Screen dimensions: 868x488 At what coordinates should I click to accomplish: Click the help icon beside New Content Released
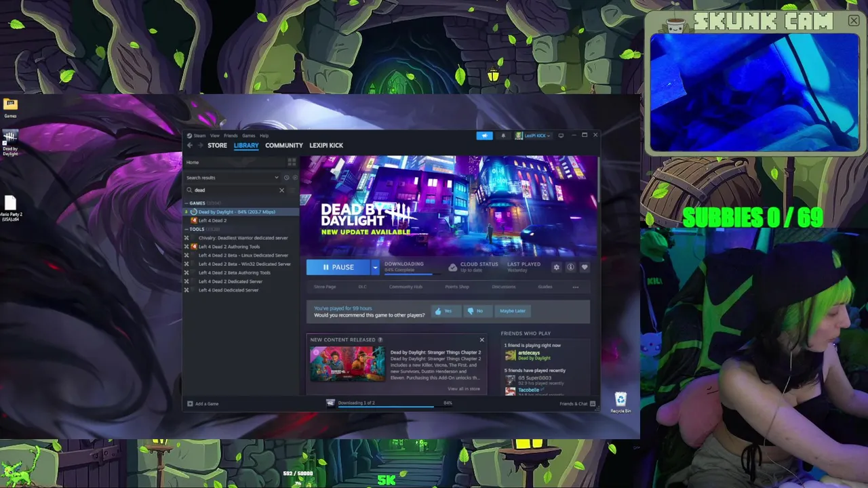click(380, 340)
